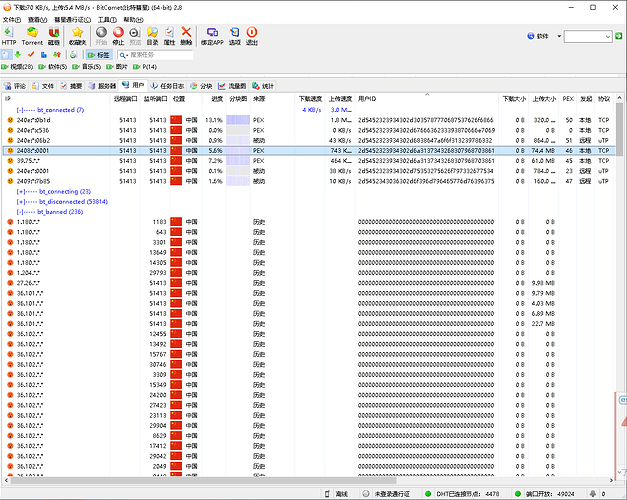Switch to the traffic graph (流量图) tab
This screenshot has height=500, width=627.
[232, 86]
